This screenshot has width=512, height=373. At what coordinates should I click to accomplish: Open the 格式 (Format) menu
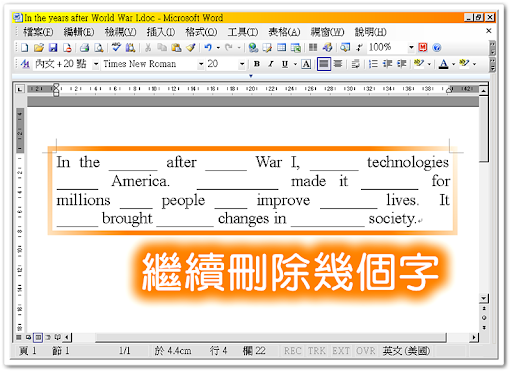tap(201, 32)
